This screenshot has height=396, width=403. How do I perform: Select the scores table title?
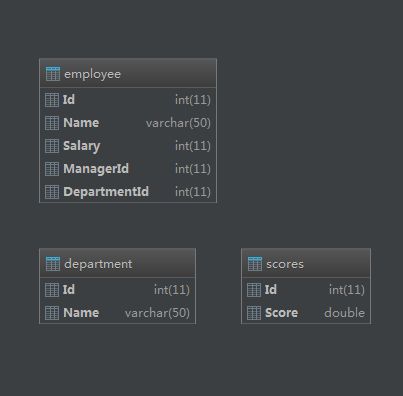click(x=285, y=264)
